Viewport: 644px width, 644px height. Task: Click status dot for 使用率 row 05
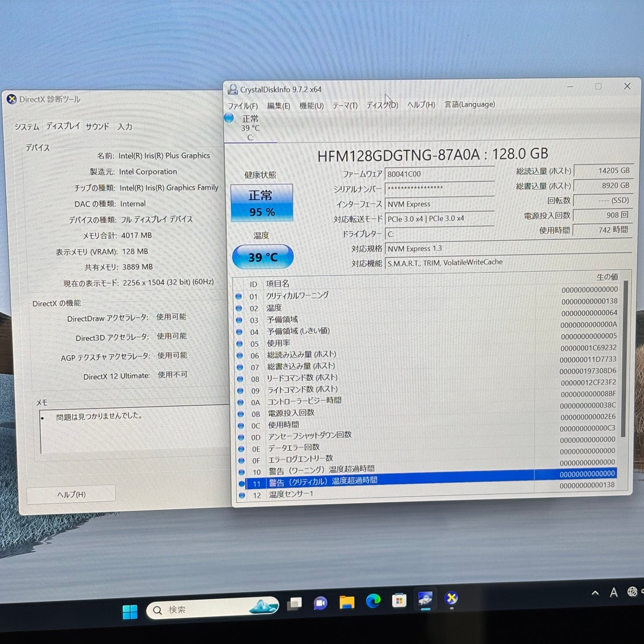240,344
